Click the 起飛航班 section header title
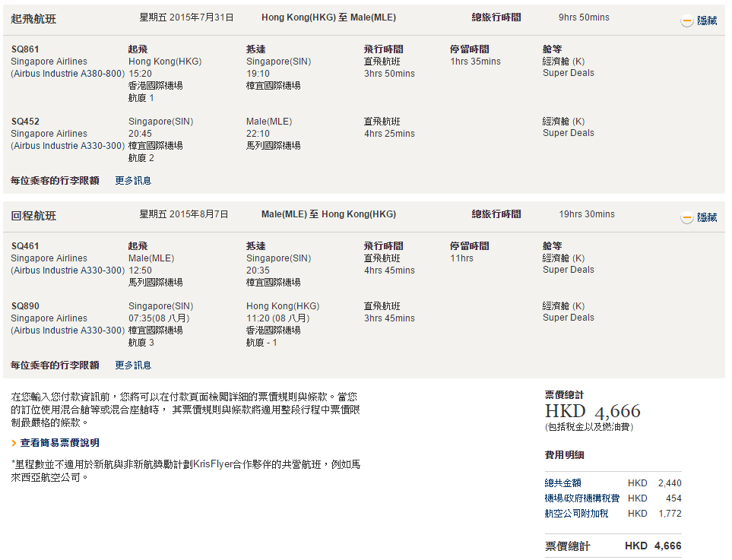 coord(33,18)
